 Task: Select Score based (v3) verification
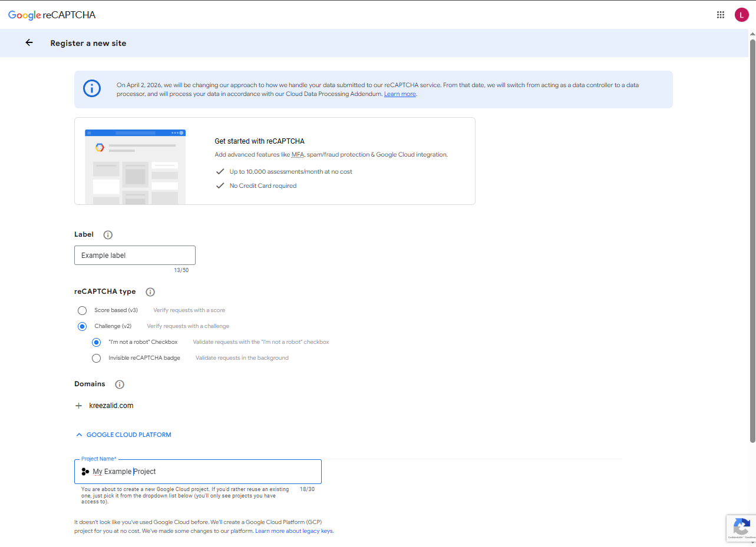[x=82, y=310]
